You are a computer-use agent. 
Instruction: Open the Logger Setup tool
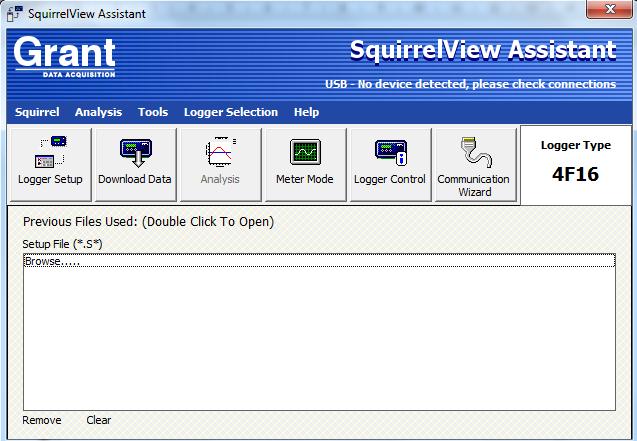[50, 164]
